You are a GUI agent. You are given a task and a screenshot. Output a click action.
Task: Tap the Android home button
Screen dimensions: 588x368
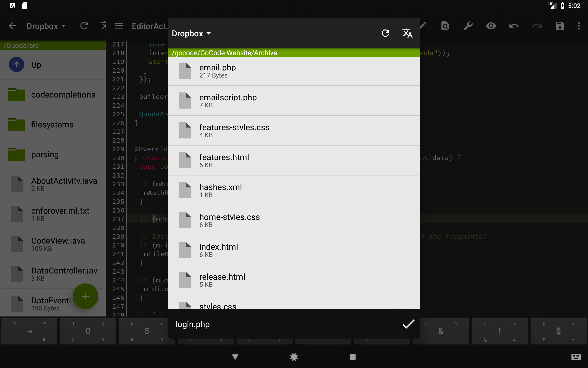pos(294,357)
